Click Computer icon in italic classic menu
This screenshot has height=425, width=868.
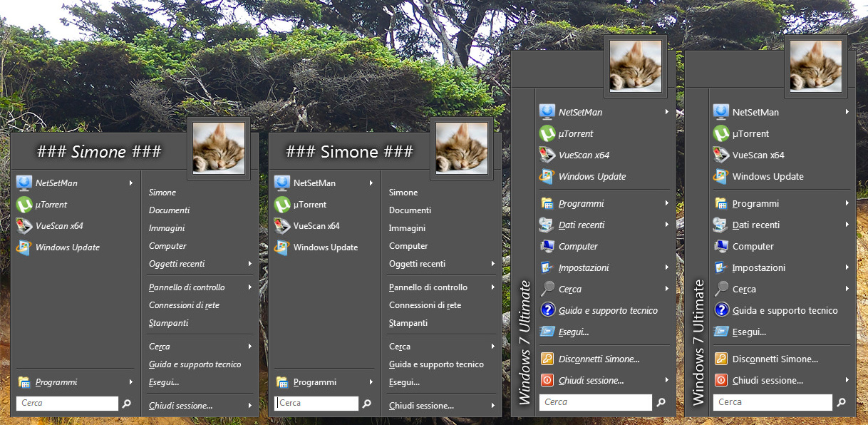(x=547, y=246)
